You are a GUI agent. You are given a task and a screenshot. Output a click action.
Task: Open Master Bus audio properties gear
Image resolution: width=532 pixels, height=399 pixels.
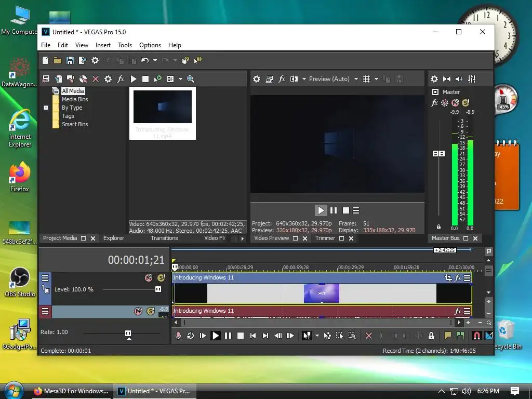[434, 79]
